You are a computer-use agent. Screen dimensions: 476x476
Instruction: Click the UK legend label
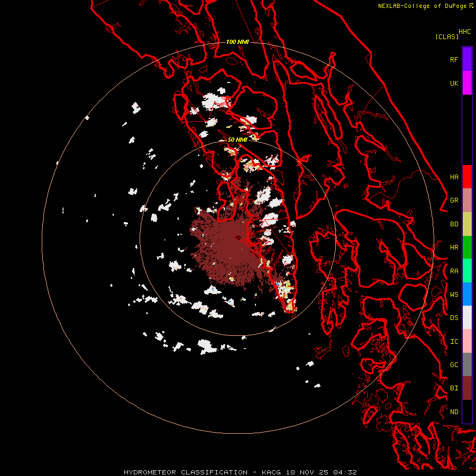(x=454, y=83)
